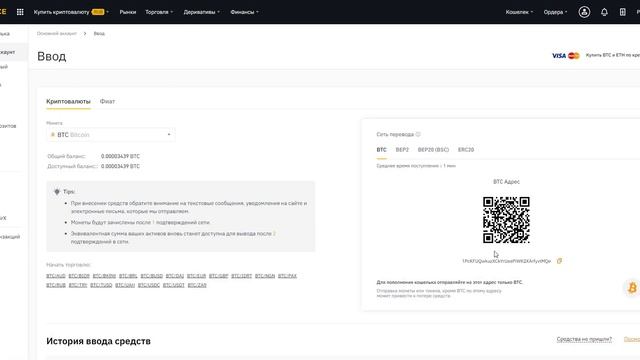
Task: Click the Mastercard logo
Action: [573, 56]
